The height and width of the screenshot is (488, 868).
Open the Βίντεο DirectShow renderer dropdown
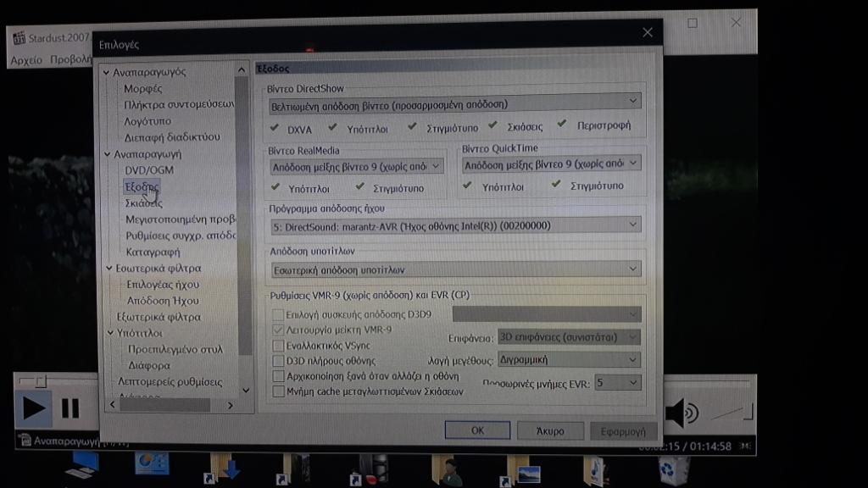click(454, 104)
